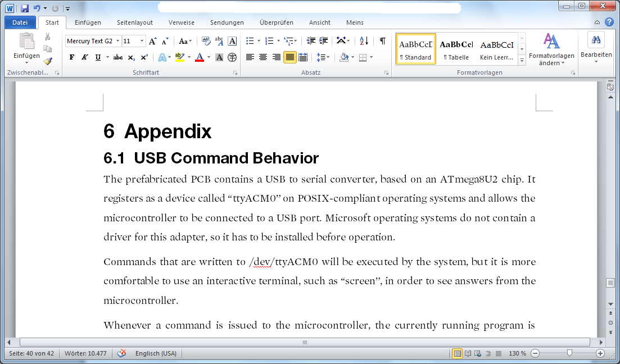Image resolution: width=620 pixels, height=364 pixels.
Task: Click the Format Painter brush icon
Action: click(x=48, y=61)
